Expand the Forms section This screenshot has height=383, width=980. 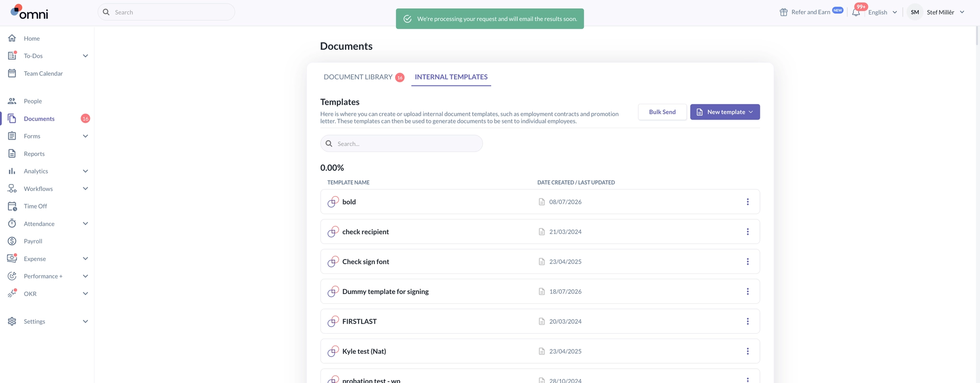tap(85, 136)
